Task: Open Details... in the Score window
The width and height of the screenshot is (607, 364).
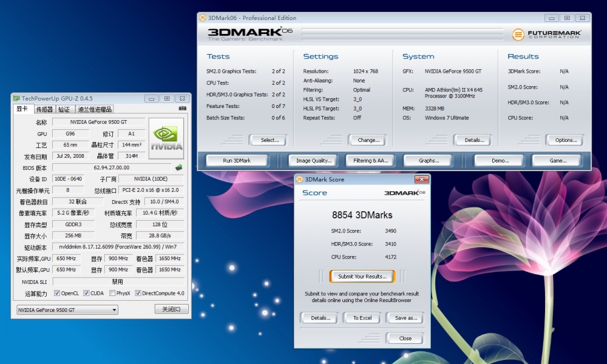Action: pyautogui.click(x=319, y=318)
